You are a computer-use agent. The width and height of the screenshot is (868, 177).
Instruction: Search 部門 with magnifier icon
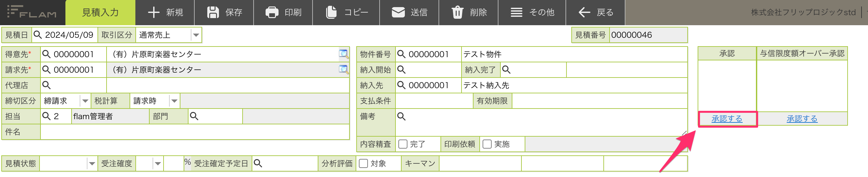(194, 117)
